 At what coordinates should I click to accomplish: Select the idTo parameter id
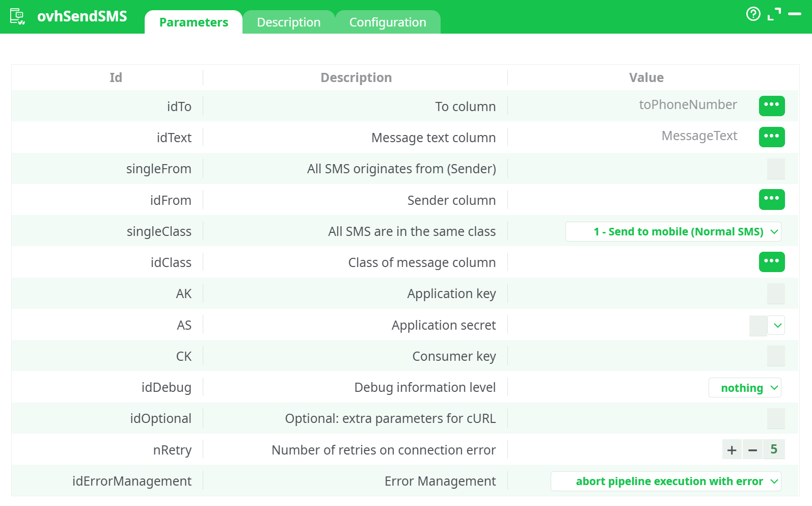[x=179, y=106]
